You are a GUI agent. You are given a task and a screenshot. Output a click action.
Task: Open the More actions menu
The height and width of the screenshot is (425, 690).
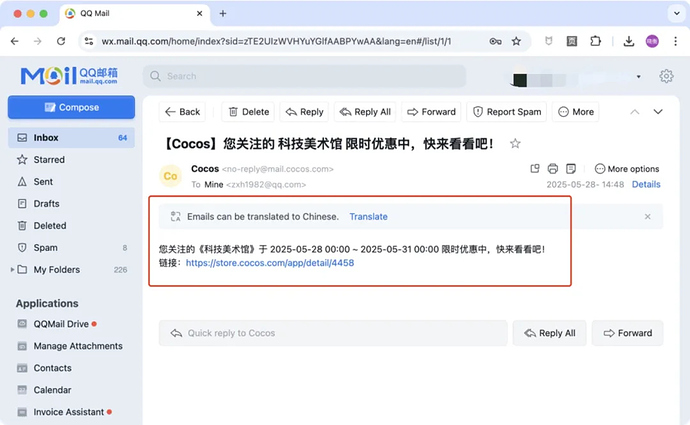click(x=576, y=112)
